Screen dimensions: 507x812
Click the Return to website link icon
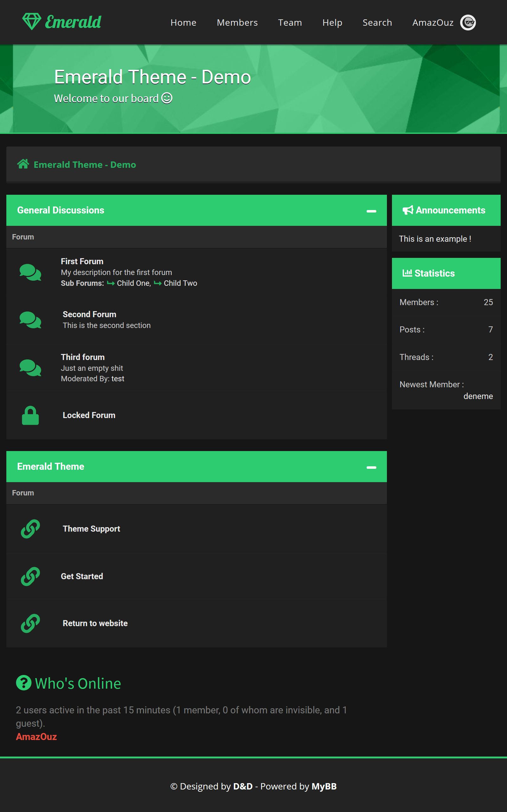tap(30, 623)
